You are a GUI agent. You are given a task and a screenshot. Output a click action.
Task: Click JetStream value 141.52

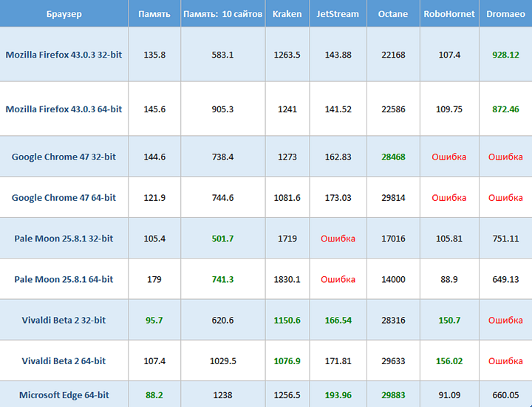click(x=338, y=109)
